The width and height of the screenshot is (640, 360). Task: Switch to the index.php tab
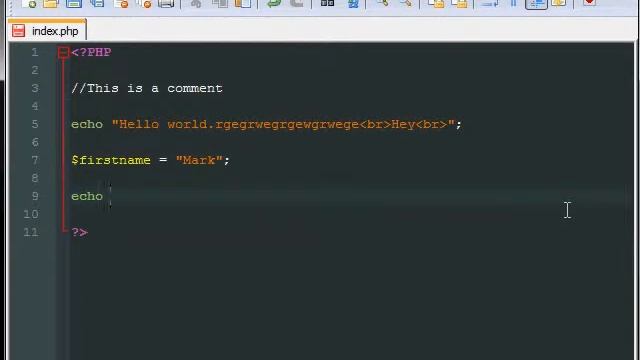coord(47,31)
